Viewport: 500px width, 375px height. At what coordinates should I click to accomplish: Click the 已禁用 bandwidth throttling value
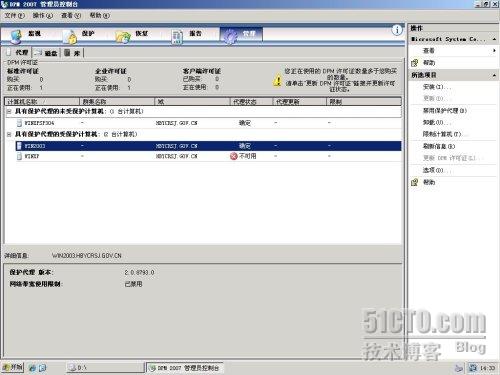click(x=133, y=284)
